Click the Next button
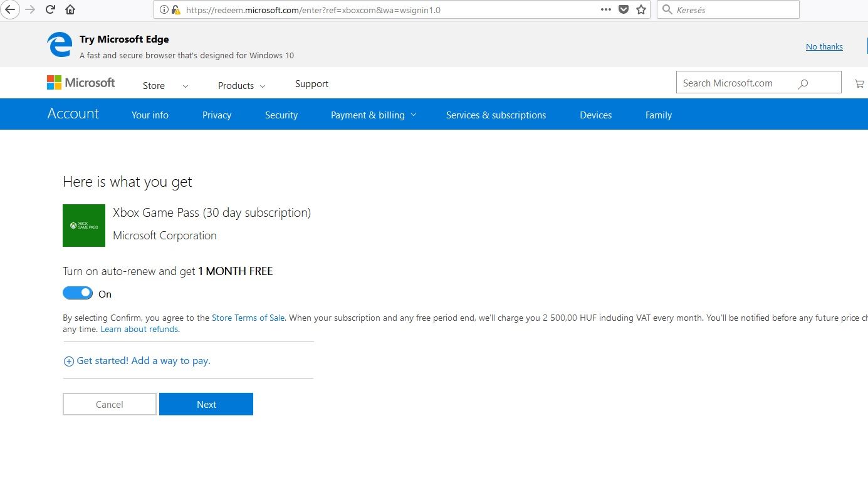This screenshot has height=478, width=868. click(206, 404)
